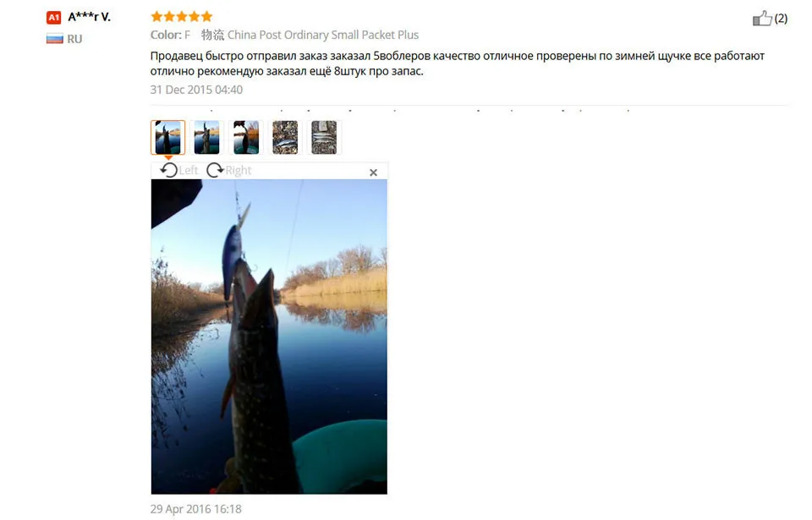Viewport: 812px width, 520px height.
Task: Click the rotate left arrow icon
Action: (x=169, y=170)
